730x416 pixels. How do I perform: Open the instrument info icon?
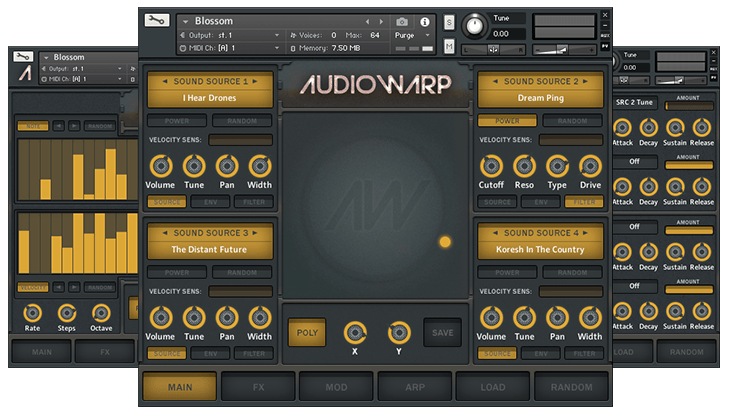[425, 21]
